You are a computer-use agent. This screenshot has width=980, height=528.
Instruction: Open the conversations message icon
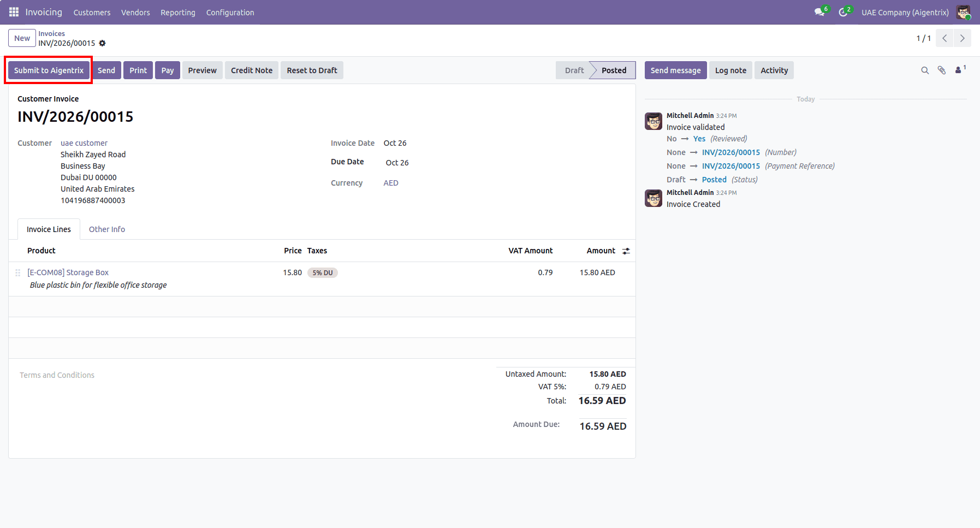(821, 12)
